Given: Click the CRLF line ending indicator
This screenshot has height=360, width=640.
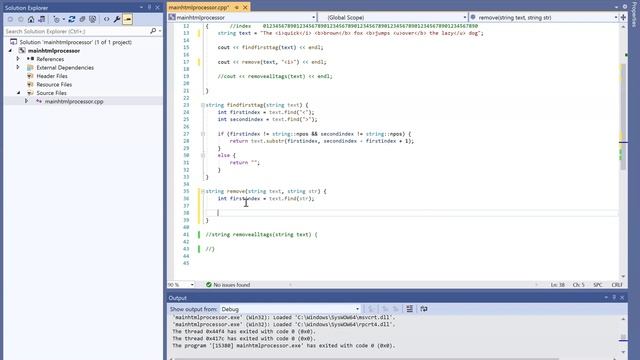Looking at the screenshot, I should pos(617,284).
